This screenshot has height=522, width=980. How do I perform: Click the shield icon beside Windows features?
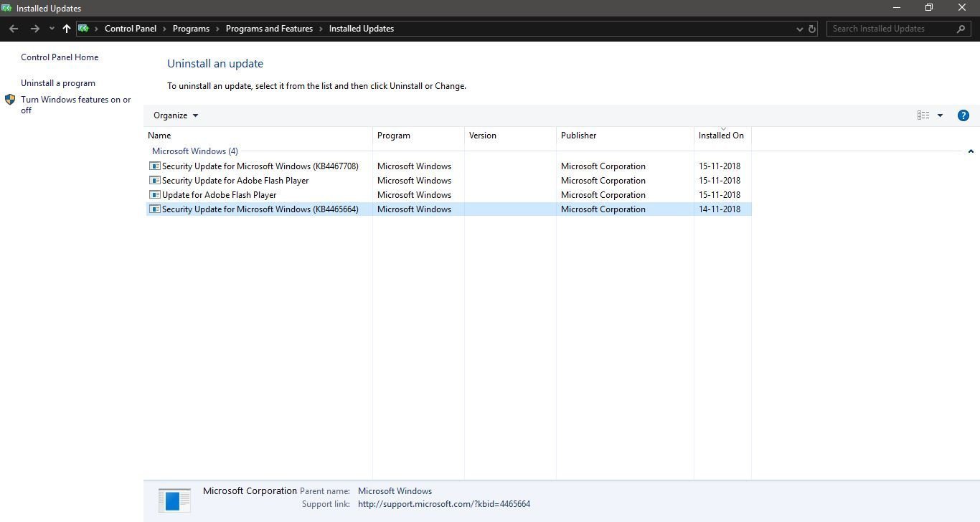point(10,100)
